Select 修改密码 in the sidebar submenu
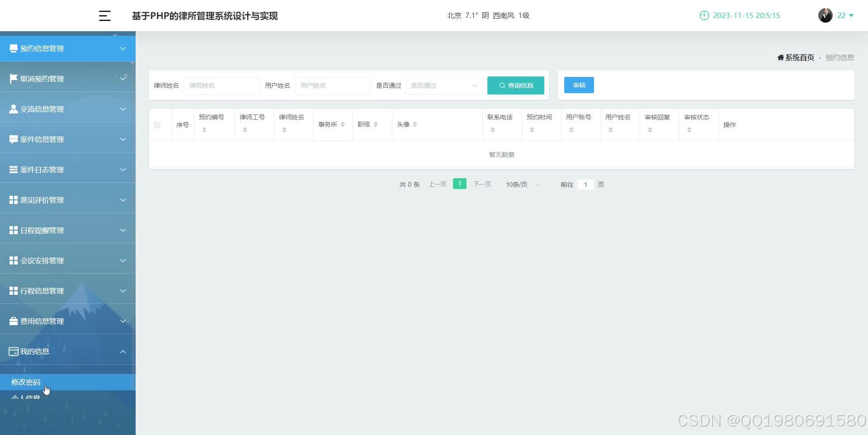 [25, 382]
